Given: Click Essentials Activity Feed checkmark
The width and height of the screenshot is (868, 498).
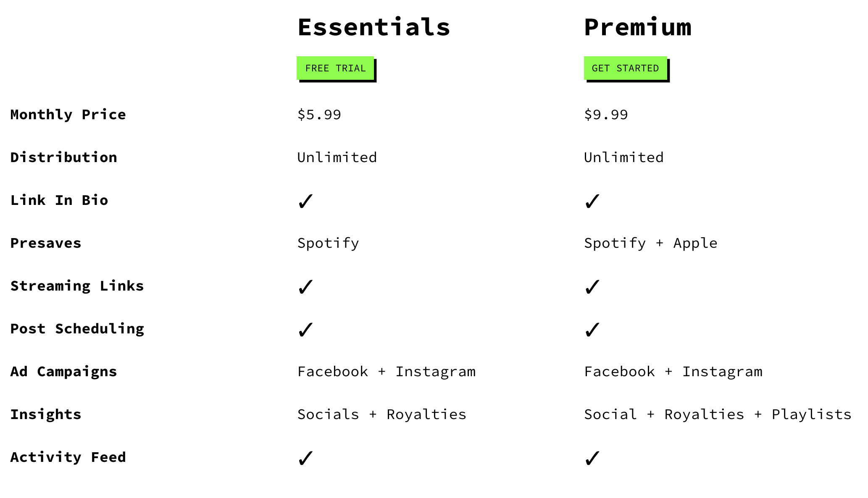Looking at the screenshot, I should tap(305, 458).
